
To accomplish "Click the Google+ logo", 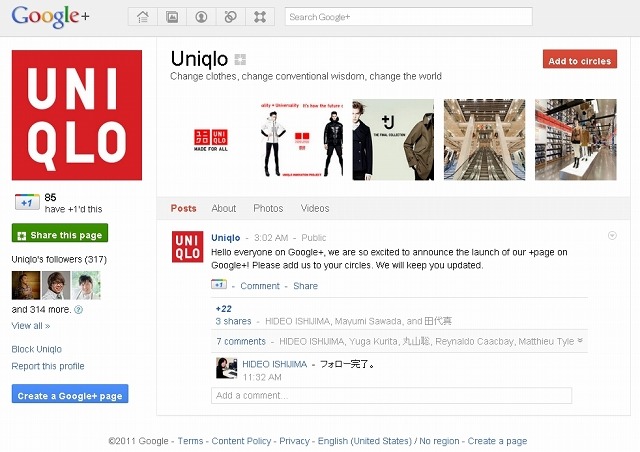I will pos(50,17).
